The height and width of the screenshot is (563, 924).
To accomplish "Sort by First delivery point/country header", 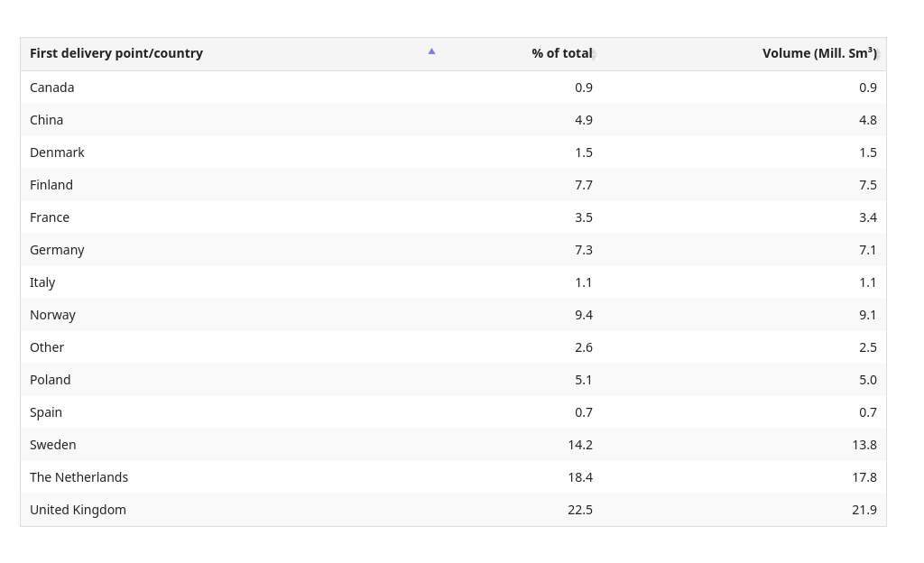I will 116,53.
